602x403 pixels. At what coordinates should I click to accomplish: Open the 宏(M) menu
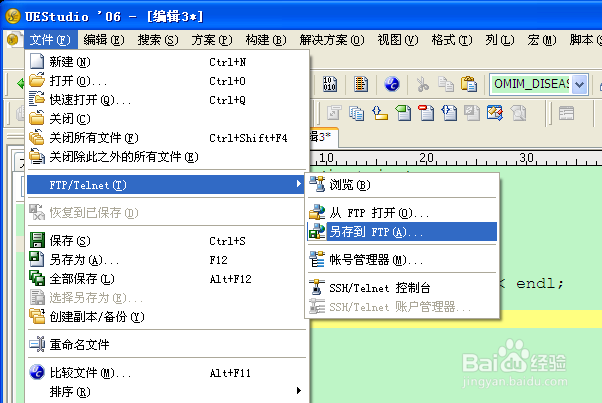[542, 40]
